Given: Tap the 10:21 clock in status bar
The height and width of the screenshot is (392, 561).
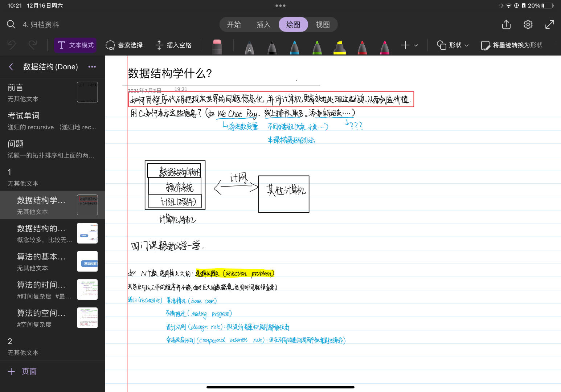Looking at the screenshot, I should 15,5.
